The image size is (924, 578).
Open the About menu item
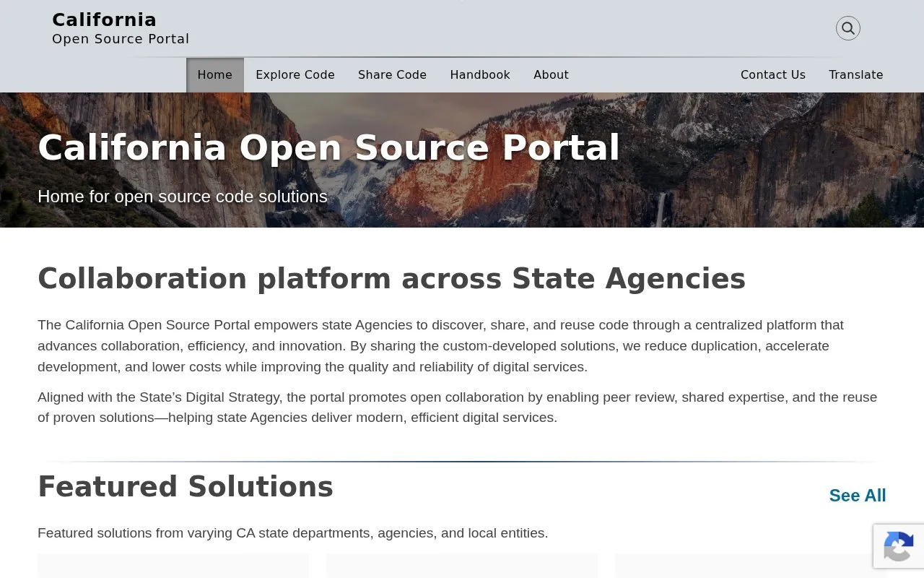pos(551,75)
